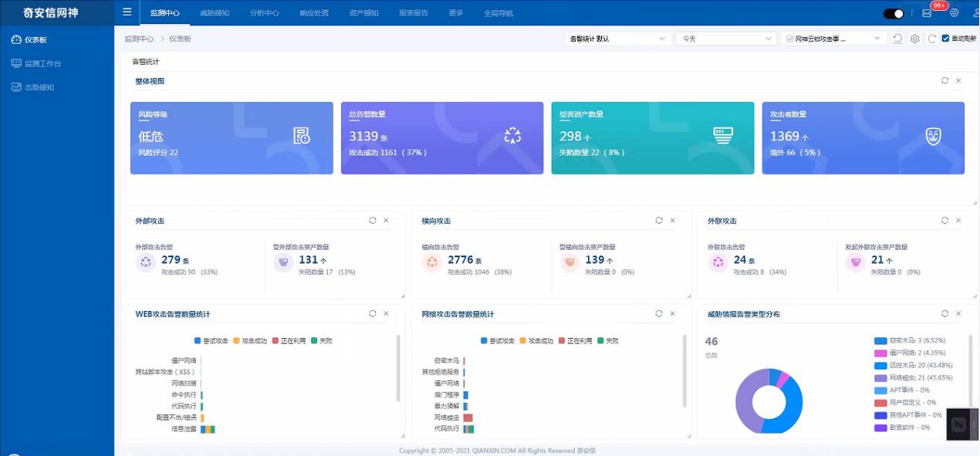Refresh the 整体视图 panel
Screen dimensions: 980x456
click(944, 80)
